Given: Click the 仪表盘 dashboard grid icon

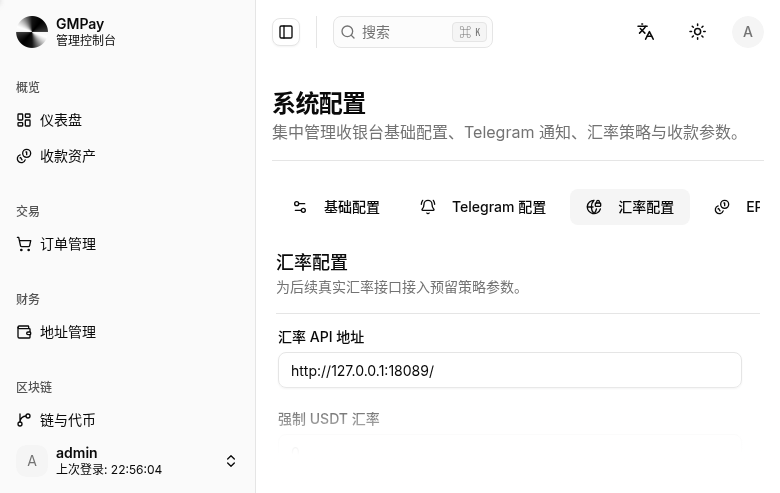Looking at the screenshot, I should (x=24, y=120).
